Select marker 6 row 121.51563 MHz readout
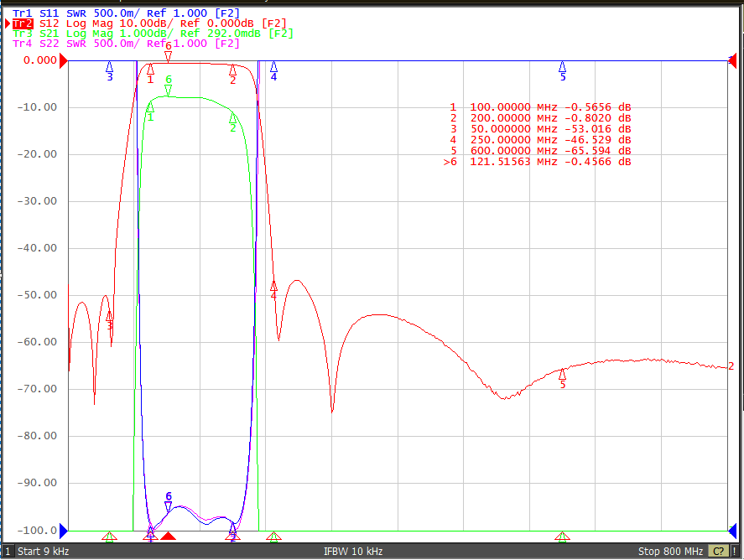 click(537, 162)
